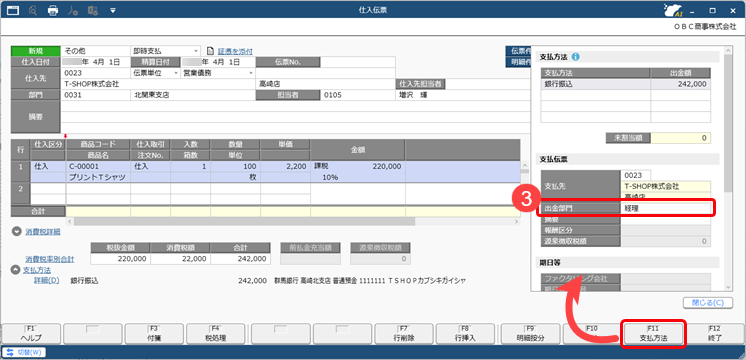
Task: Click F7 行削除 function button
Action: coord(404,334)
